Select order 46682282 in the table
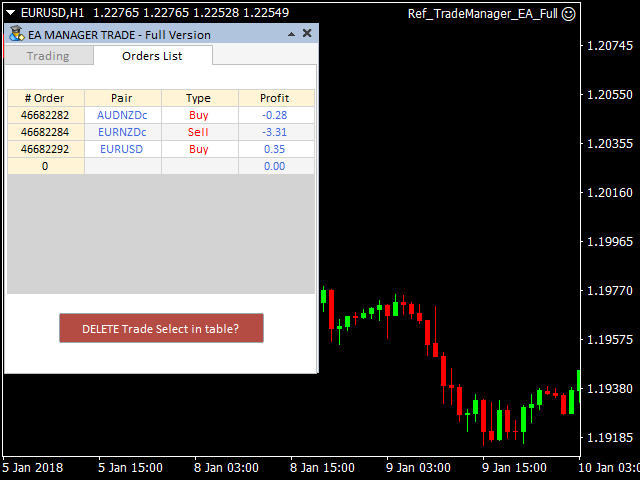Image resolution: width=640 pixels, height=480 pixels. [45, 115]
